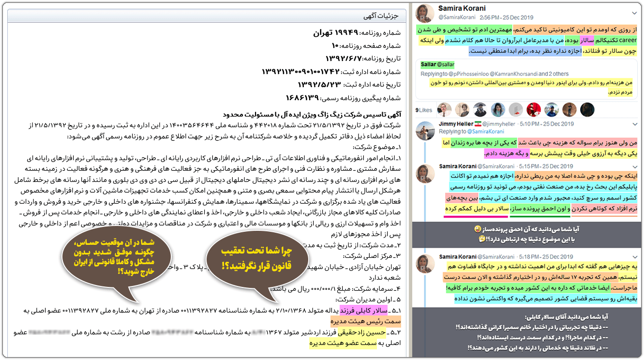Click the first liker avatar in the Likes row
Image resolution: width=644 pixels, height=360 pixels.
(x=444, y=110)
